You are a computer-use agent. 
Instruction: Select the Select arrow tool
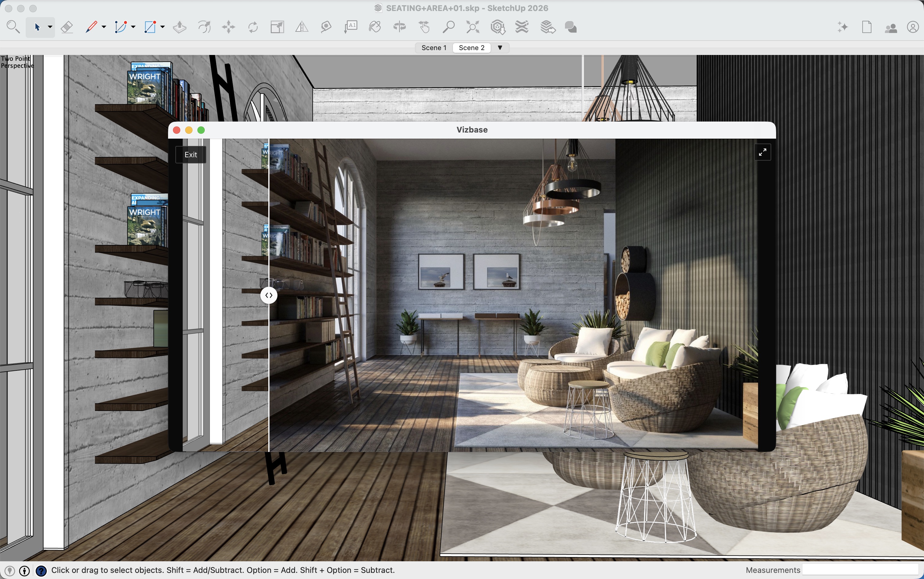(37, 27)
